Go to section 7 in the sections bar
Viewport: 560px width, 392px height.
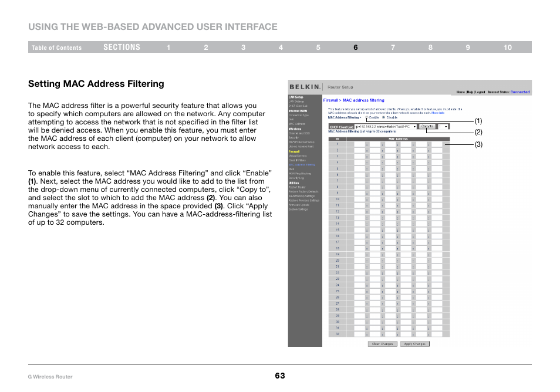393,48
